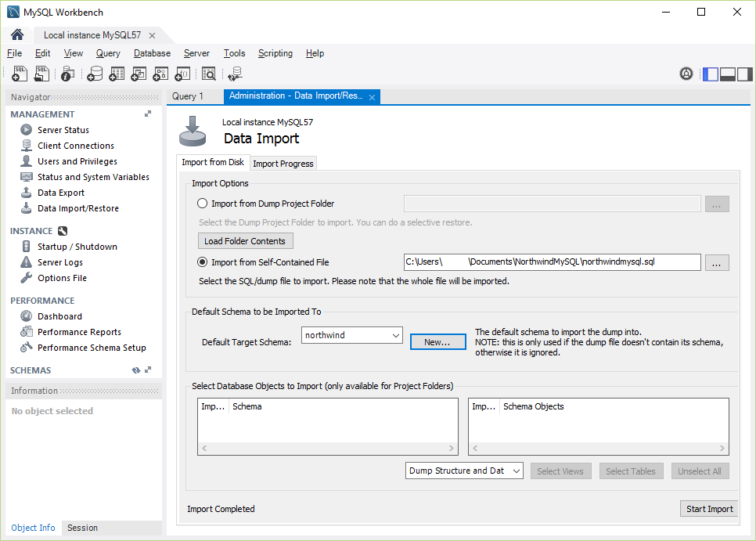Click the Select Views button
The image size is (756, 541).
(x=560, y=471)
